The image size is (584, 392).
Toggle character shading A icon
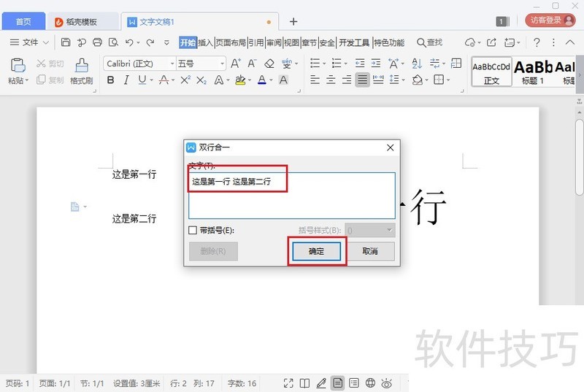(283, 80)
